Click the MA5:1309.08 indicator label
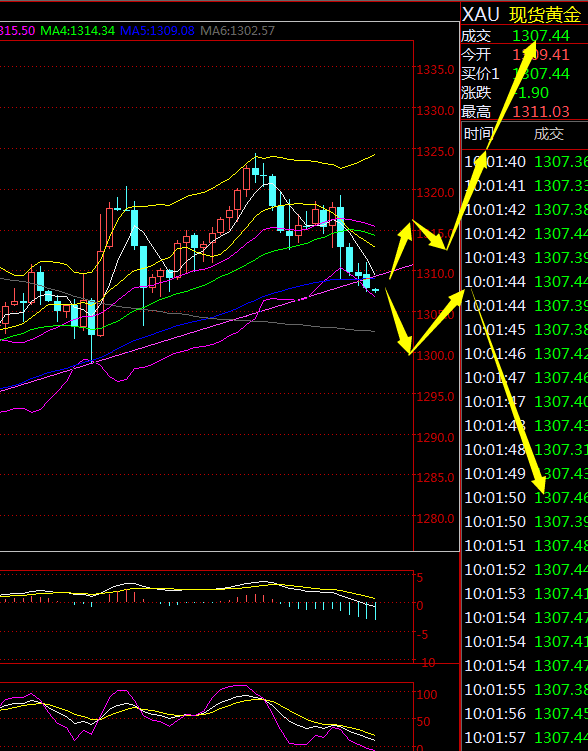The width and height of the screenshot is (588, 751). tap(157, 31)
